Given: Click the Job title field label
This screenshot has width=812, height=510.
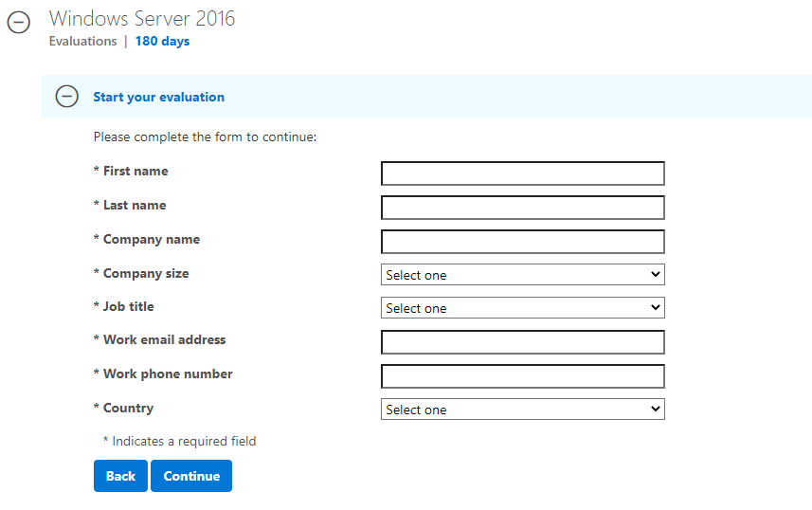Looking at the screenshot, I should tap(129, 307).
